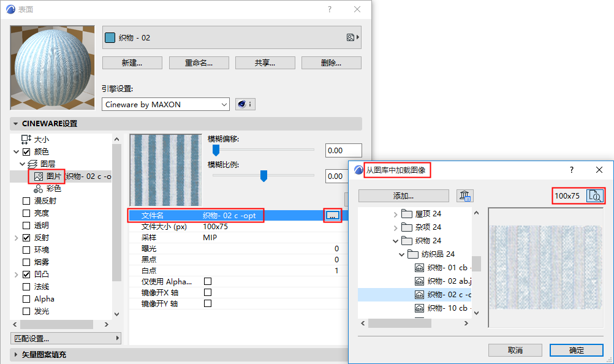Collapse the 图层 tree node
This screenshot has height=364, width=614.
22,164
